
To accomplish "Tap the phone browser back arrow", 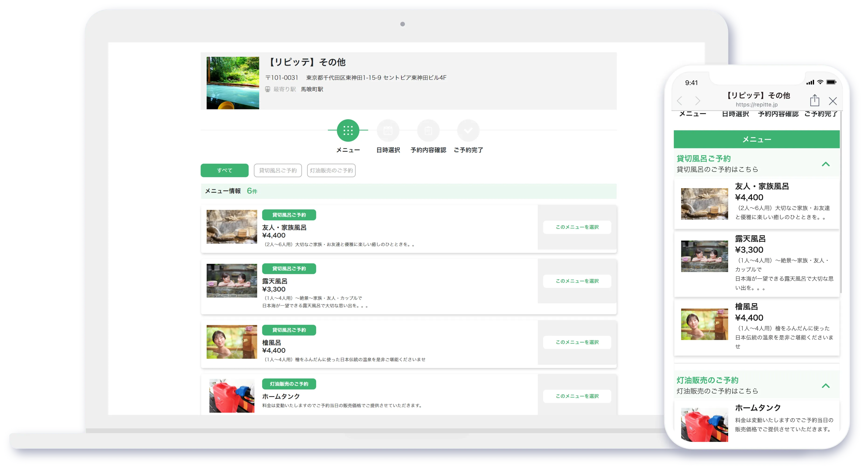I will click(x=680, y=101).
